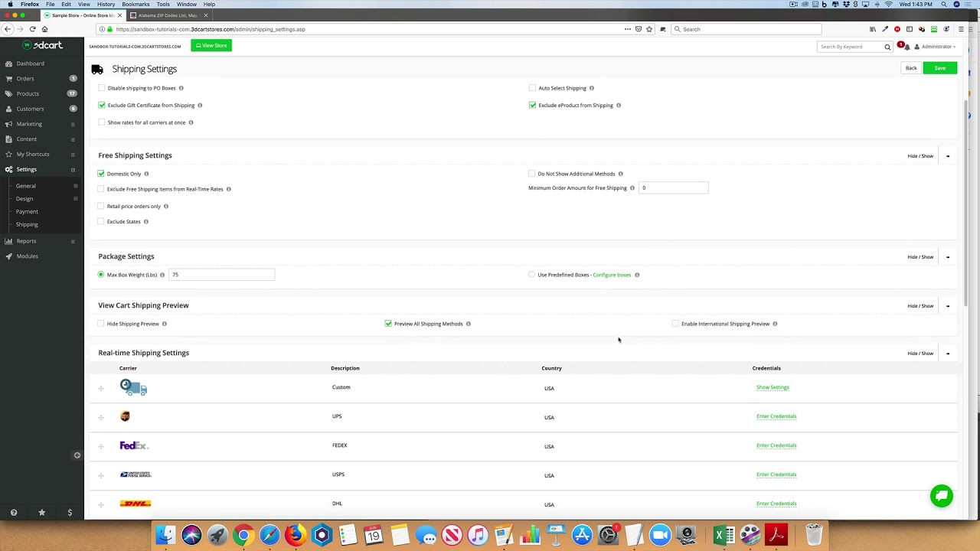Click the favorites star in sidebar footer
Screen dimensions: 980x551
pyautogui.click(x=41, y=513)
